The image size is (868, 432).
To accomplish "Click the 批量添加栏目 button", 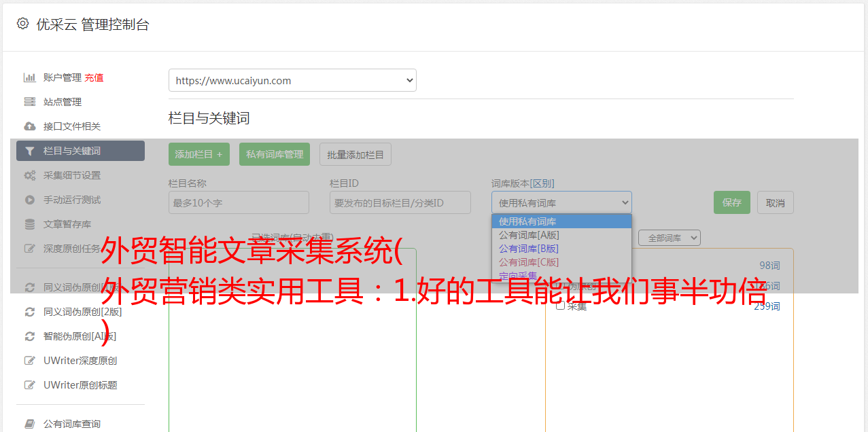I will (355, 154).
